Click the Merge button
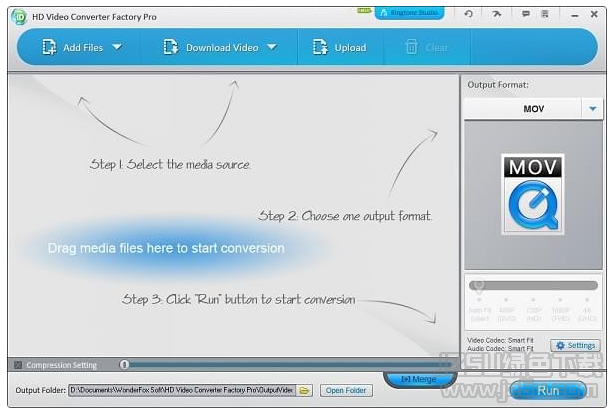The width and height of the screenshot is (616, 416). click(419, 379)
